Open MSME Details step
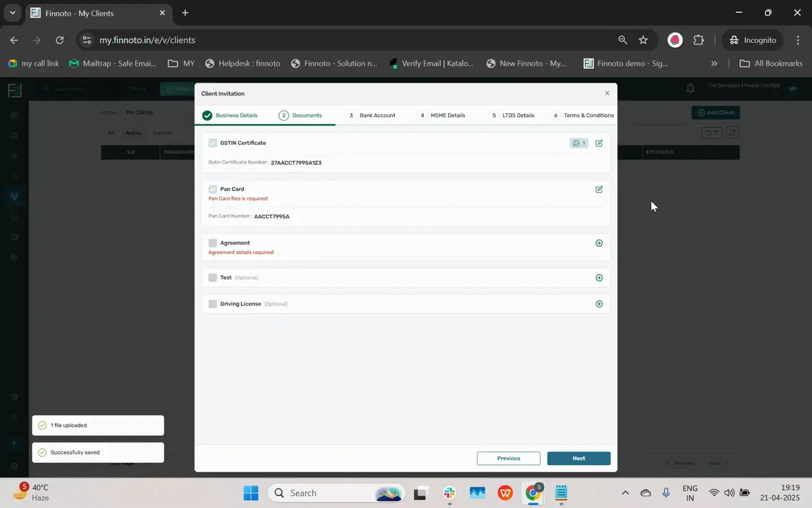Image resolution: width=812 pixels, height=508 pixels. pyautogui.click(x=443, y=116)
